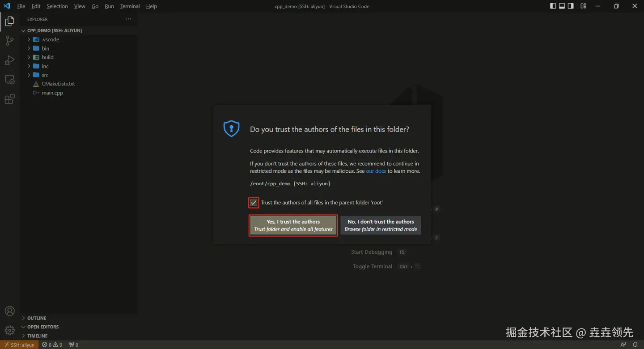Expand the Timeline section

79,336
